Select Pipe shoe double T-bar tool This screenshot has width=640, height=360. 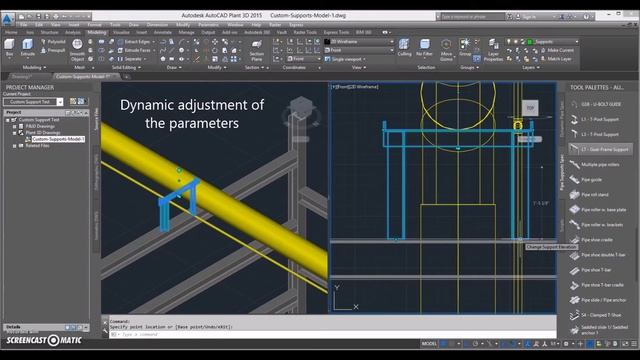[x=598, y=255]
